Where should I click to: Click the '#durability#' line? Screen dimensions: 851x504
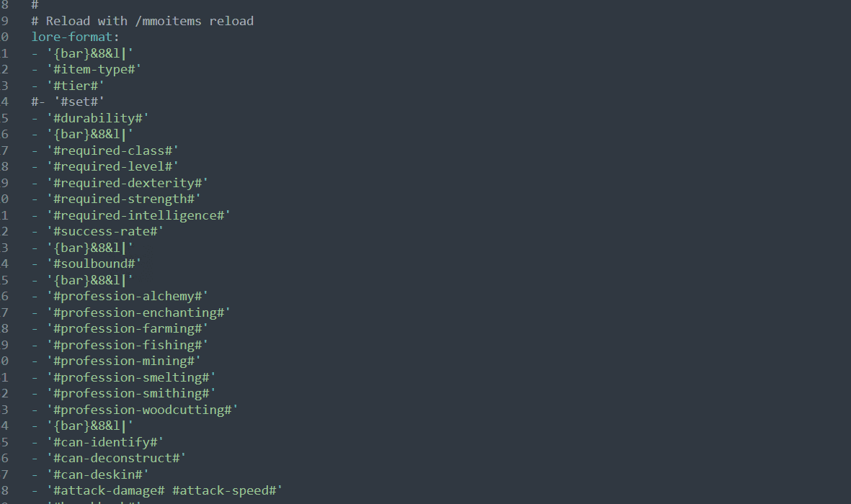pos(97,118)
